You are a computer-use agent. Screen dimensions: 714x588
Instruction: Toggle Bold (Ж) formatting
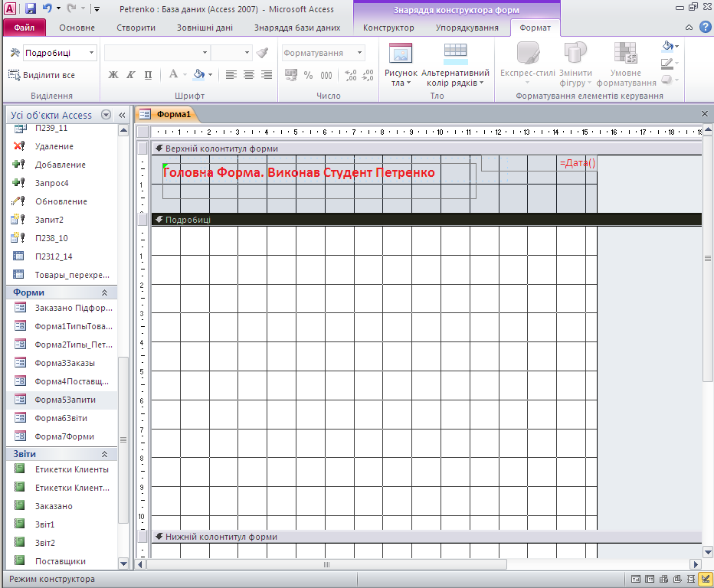(x=113, y=75)
